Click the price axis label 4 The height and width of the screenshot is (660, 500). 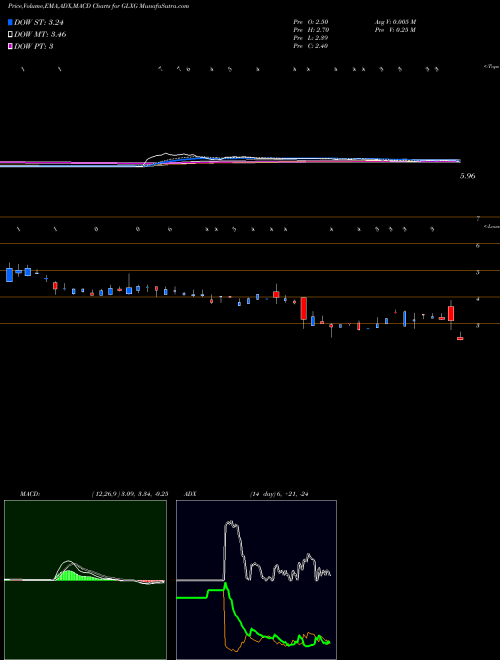[478, 299]
